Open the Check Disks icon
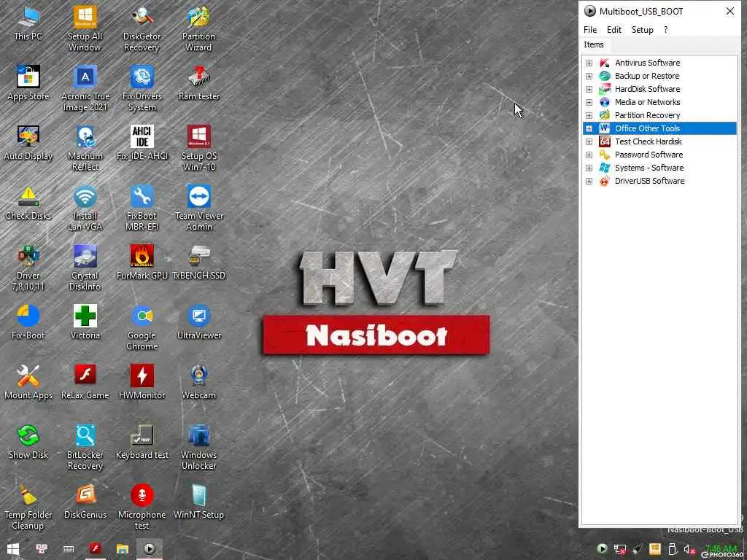Screen dimensions: 747x560 click(x=28, y=204)
